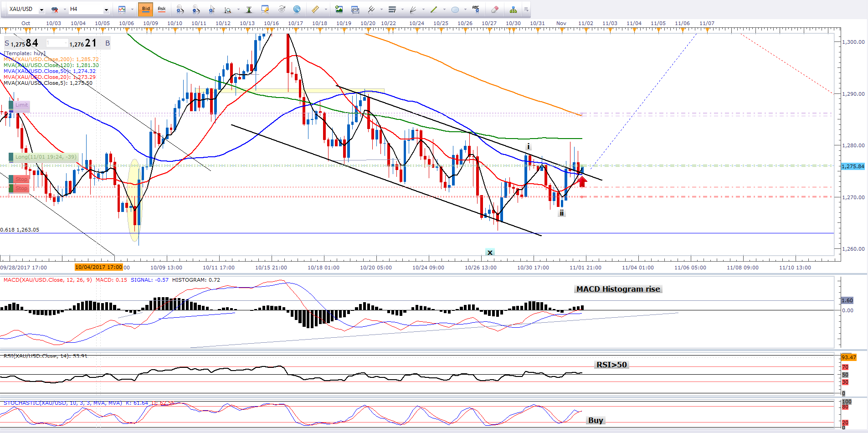Click the ABC add text label tool
This screenshot has width=868, height=433.
[x=476, y=9]
